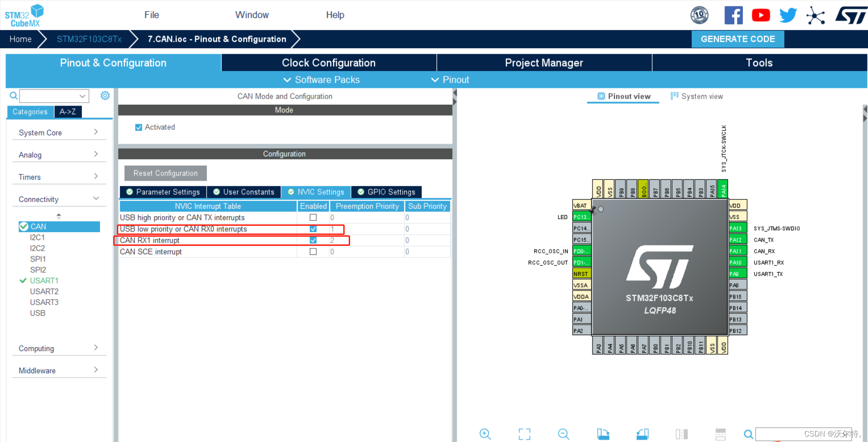Image resolution: width=868 pixels, height=442 pixels.
Task: Click the ST logo in header
Action: [851, 15]
